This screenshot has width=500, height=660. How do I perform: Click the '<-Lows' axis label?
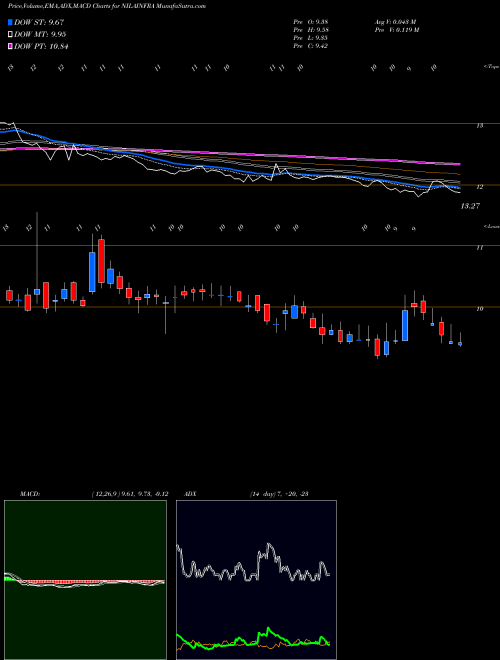click(x=491, y=227)
